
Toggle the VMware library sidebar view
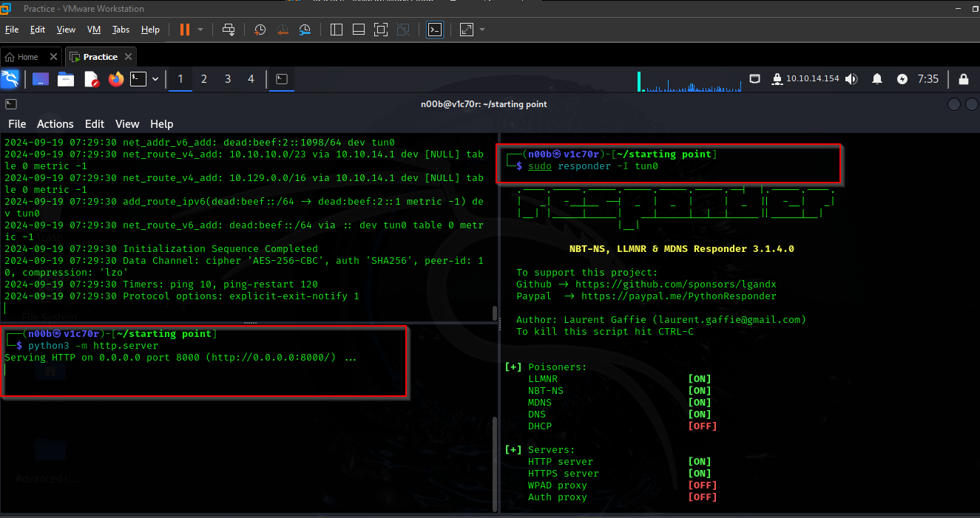pyautogui.click(x=337, y=30)
